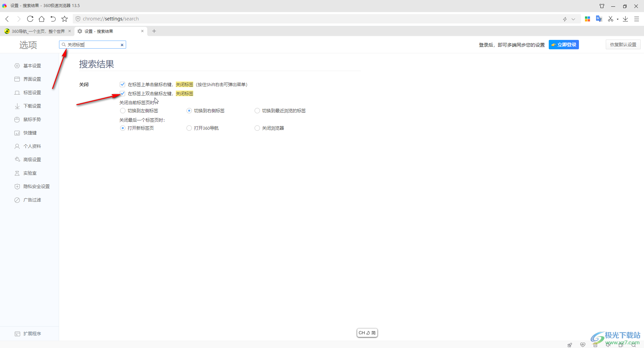Screen dimensions: 644x348
Task: Open a new tab with plus button
Action: point(154,31)
